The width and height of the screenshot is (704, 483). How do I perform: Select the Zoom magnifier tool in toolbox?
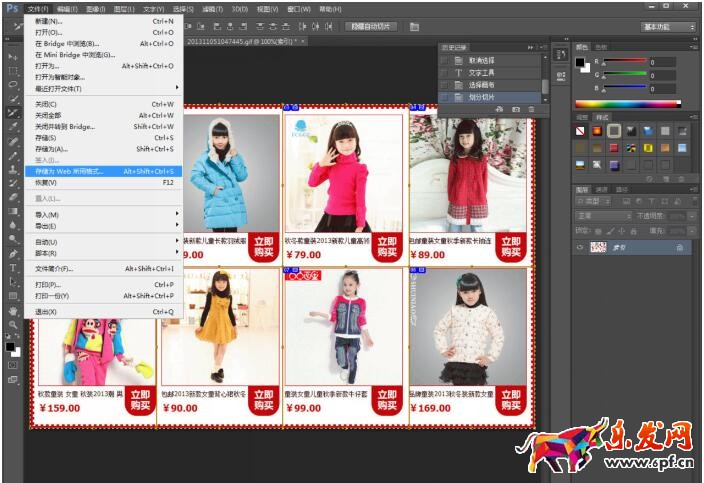(x=13, y=325)
